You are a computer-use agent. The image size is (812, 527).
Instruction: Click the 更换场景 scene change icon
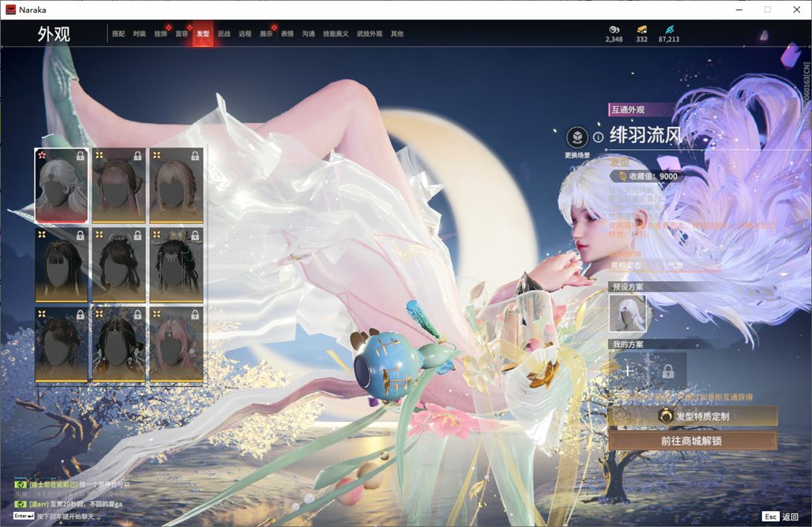577,137
